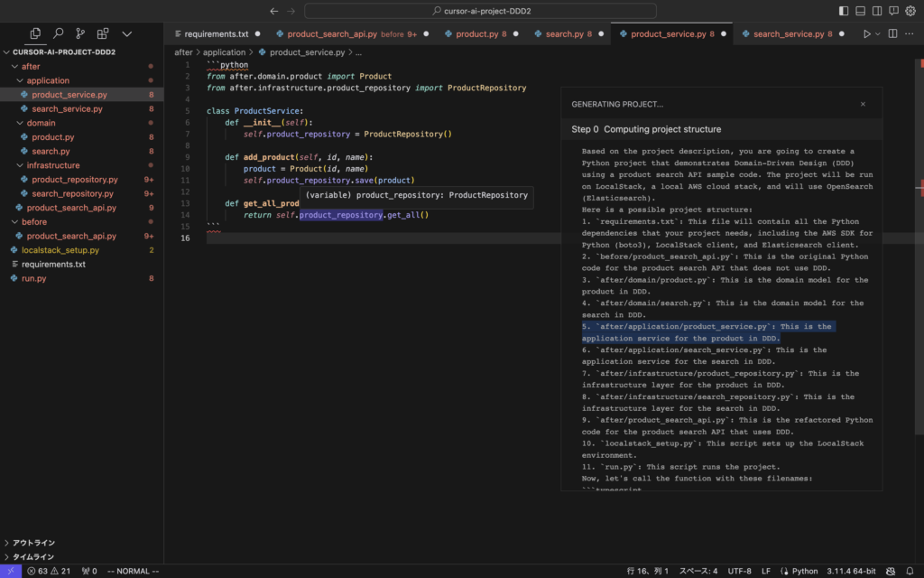Image resolution: width=924 pixels, height=578 pixels.
Task: Open editor more actions ellipsis
Action: [x=910, y=33]
